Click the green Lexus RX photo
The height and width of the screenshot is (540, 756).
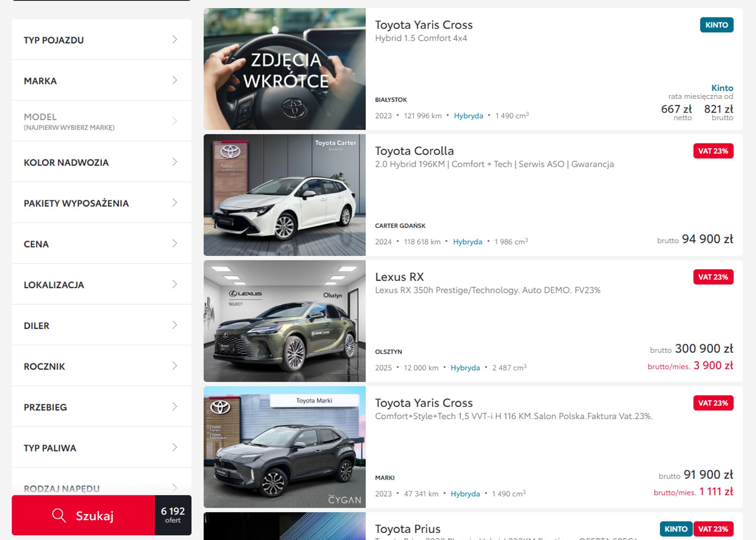pyautogui.click(x=285, y=321)
